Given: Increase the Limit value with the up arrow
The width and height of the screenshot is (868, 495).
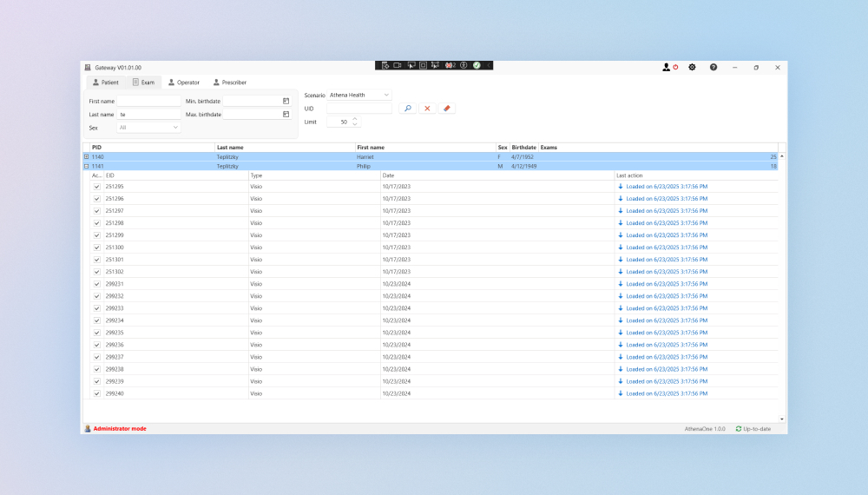Looking at the screenshot, I should (x=355, y=119).
